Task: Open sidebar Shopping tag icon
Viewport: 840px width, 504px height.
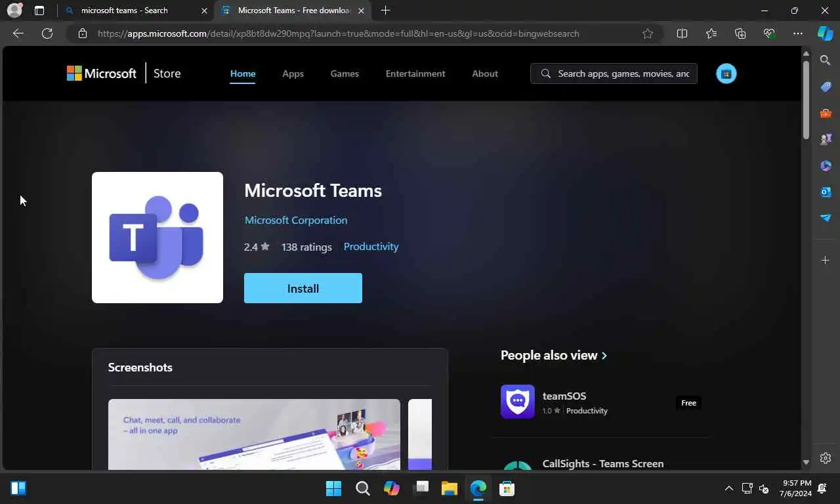Action: pyautogui.click(x=826, y=87)
